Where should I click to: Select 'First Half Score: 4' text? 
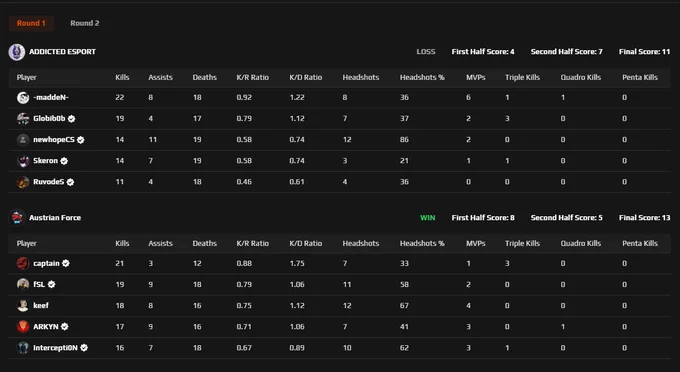[483, 52]
